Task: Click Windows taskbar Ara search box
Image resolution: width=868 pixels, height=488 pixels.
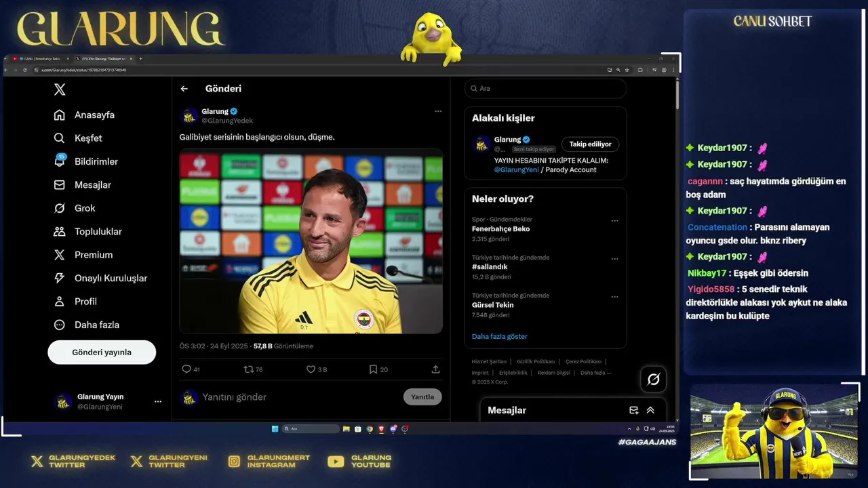Action: click(311, 428)
